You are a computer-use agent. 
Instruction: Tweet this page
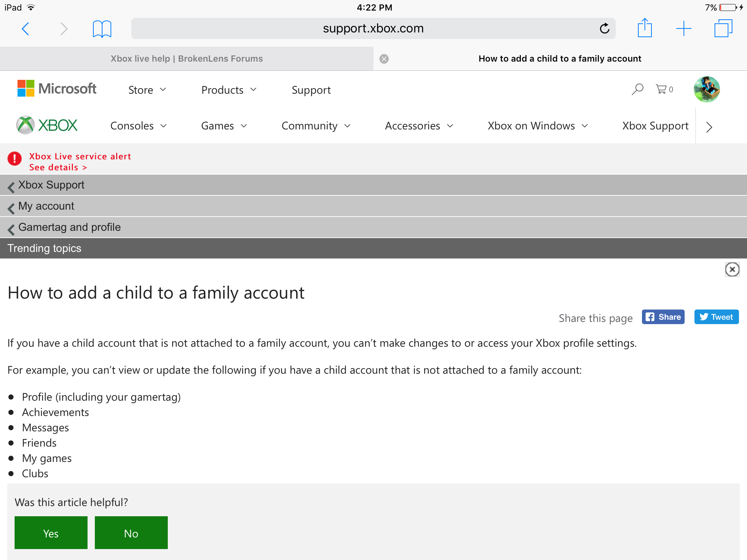[716, 317]
